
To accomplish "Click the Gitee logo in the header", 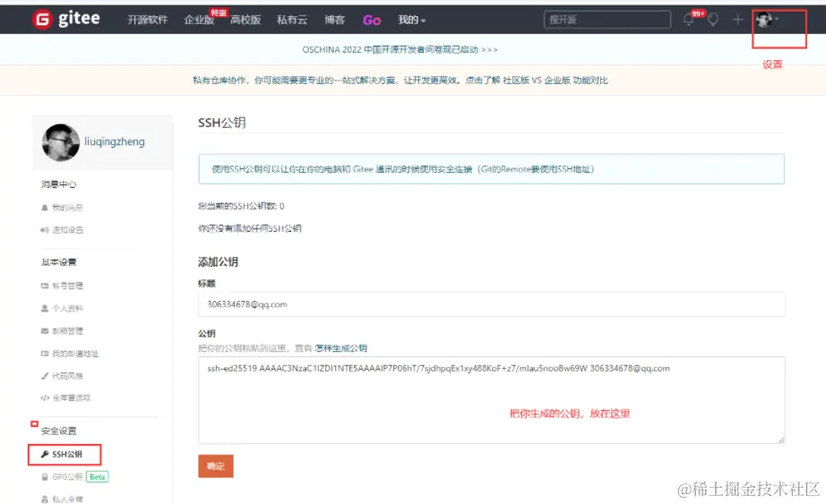I will pos(66,20).
